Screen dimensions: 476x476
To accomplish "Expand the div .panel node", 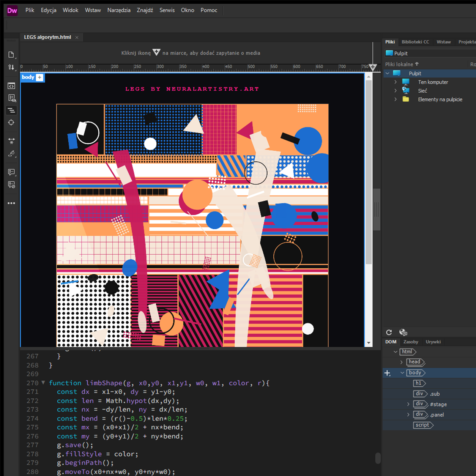I will click(408, 415).
